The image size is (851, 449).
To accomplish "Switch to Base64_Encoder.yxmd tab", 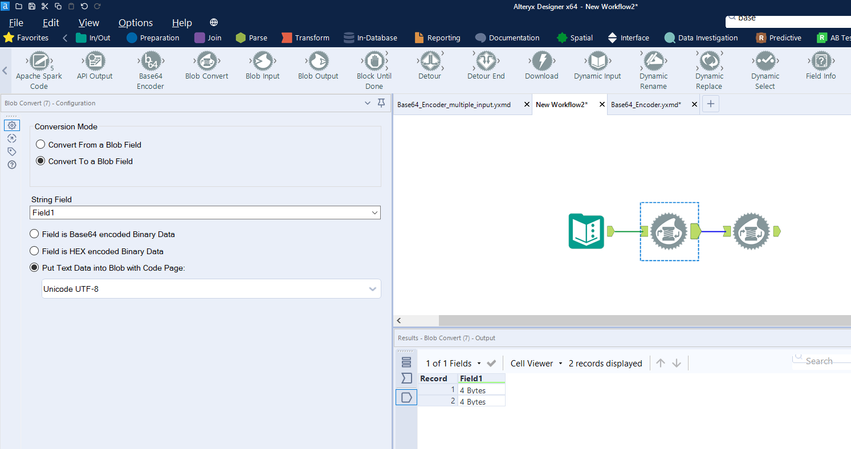I will pyautogui.click(x=646, y=105).
